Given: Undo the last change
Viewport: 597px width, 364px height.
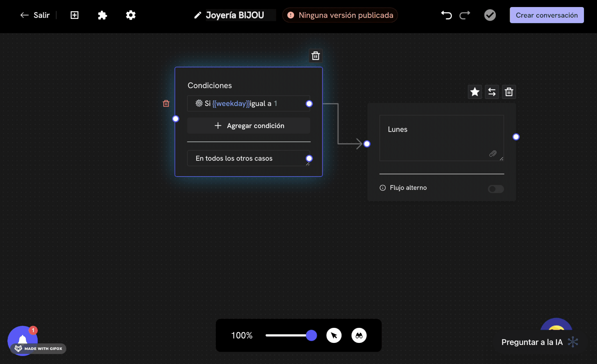Looking at the screenshot, I should coord(446,15).
